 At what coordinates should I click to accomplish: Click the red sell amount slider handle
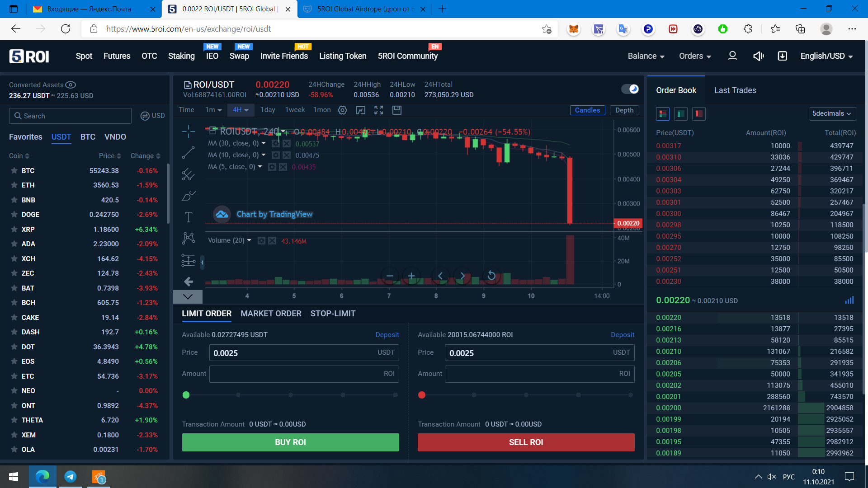422,395
